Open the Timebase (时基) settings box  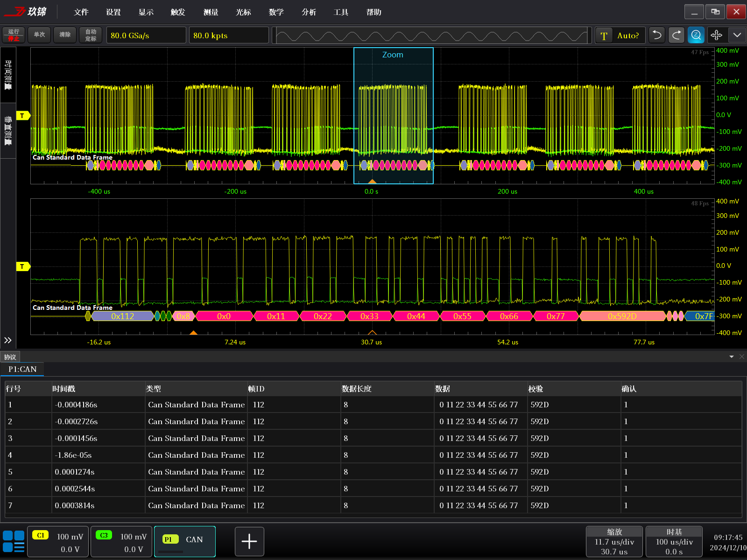674,541
